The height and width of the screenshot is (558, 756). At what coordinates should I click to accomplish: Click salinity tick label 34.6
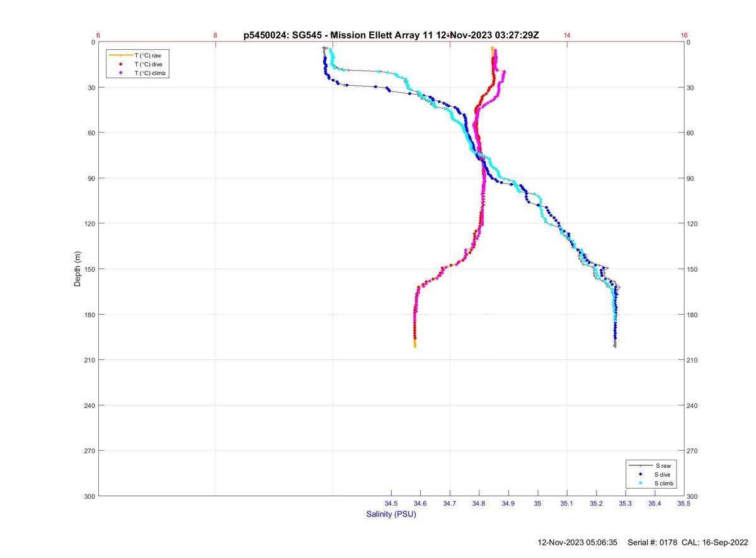click(420, 503)
